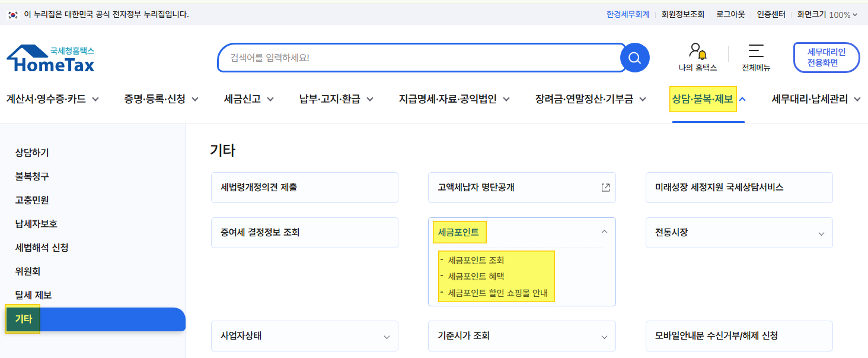Click external link icon on 고액체납자 명단공개

(x=605, y=188)
